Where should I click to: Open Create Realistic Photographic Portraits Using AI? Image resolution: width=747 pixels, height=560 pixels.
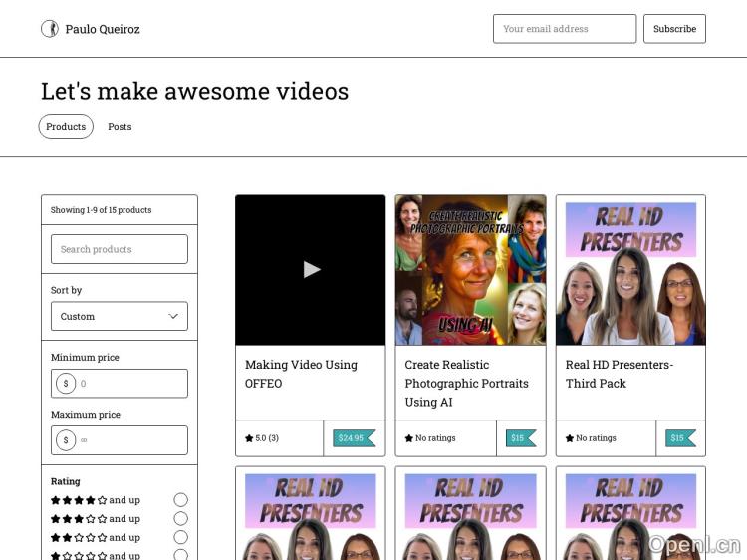pos(466,383)
